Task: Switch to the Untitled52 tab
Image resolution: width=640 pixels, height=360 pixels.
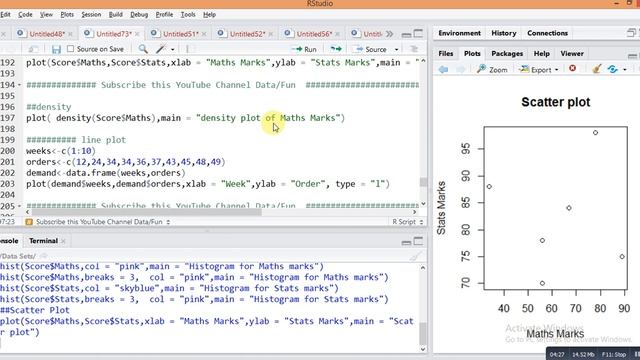Action: point(247,34)
